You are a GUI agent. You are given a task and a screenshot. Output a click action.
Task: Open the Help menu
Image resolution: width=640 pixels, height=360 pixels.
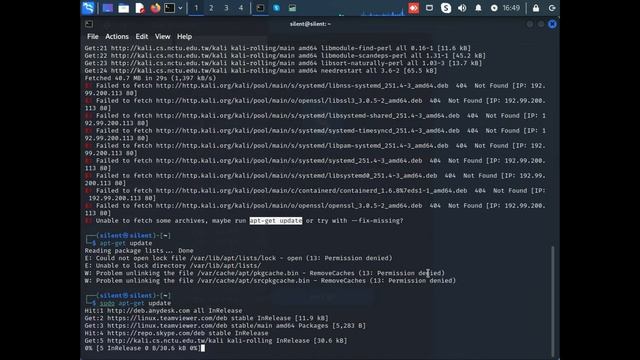coord(184,36)
